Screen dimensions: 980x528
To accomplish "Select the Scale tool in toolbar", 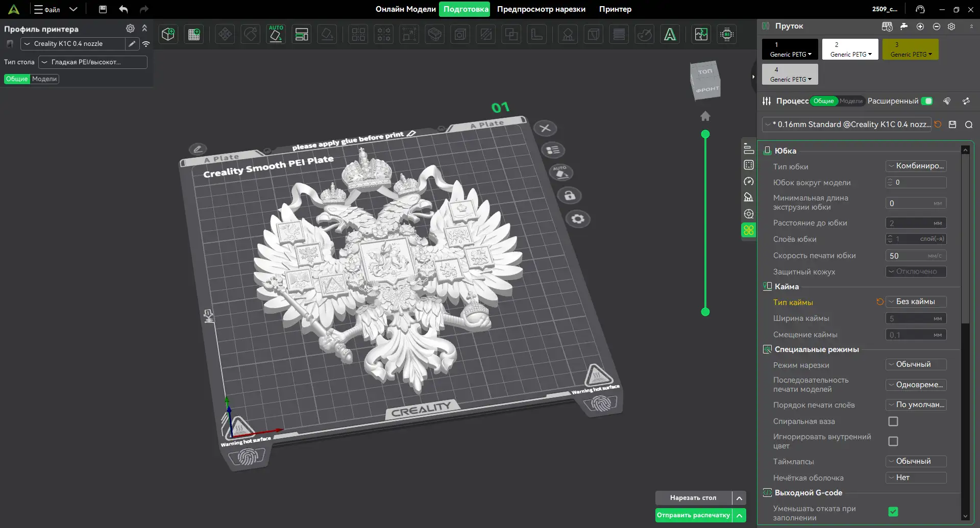I will (409, 34).
